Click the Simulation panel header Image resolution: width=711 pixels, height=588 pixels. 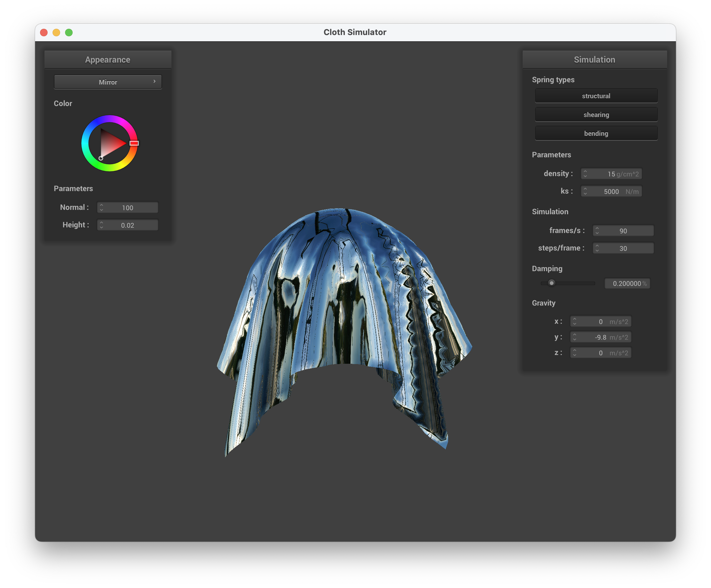coord(594,59)
